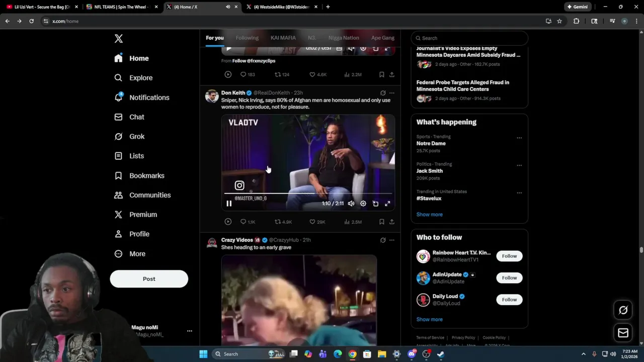The width and height of the screenshot is (644, 362).
Task: Switch to the KAI MAFIA tab
Action: [283, 38]
